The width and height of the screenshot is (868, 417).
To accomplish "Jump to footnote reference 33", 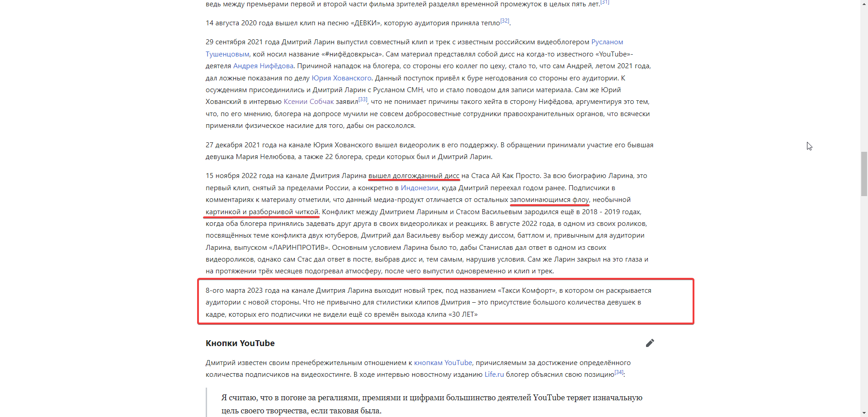I will tap(363, 99).
